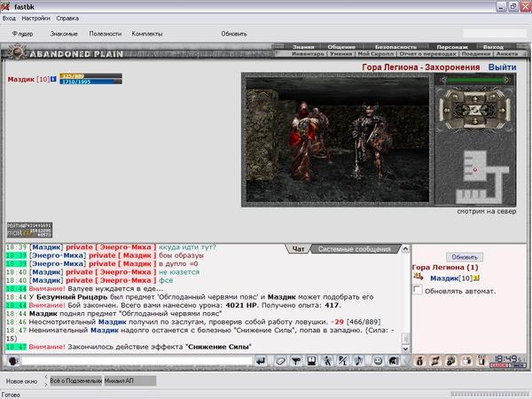Image resolution: width=532 pixels, height=399 pixels.
Task: Click chat scrollbar down arrow
Action: coord(405,348)
